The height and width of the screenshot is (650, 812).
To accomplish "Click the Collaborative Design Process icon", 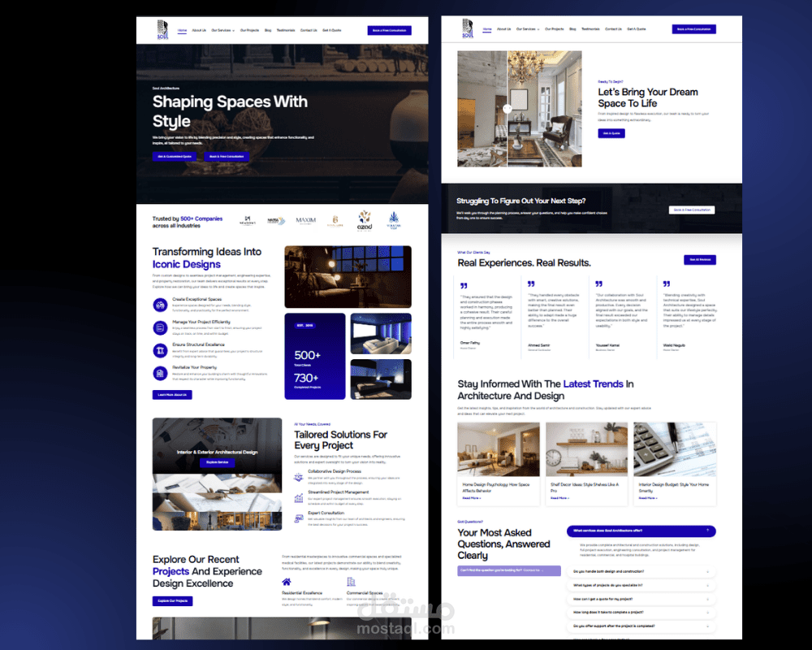I will pos(298,478).
